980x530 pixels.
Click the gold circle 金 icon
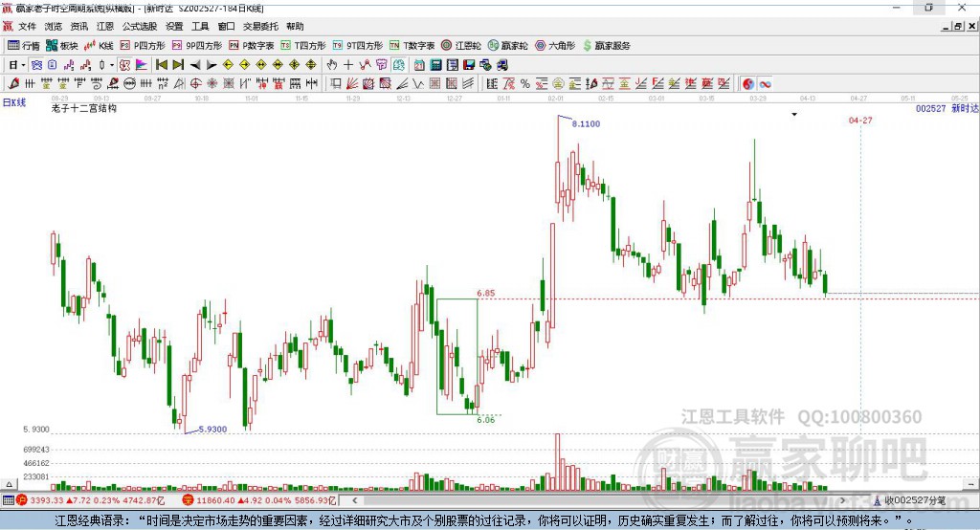point(558,83)
